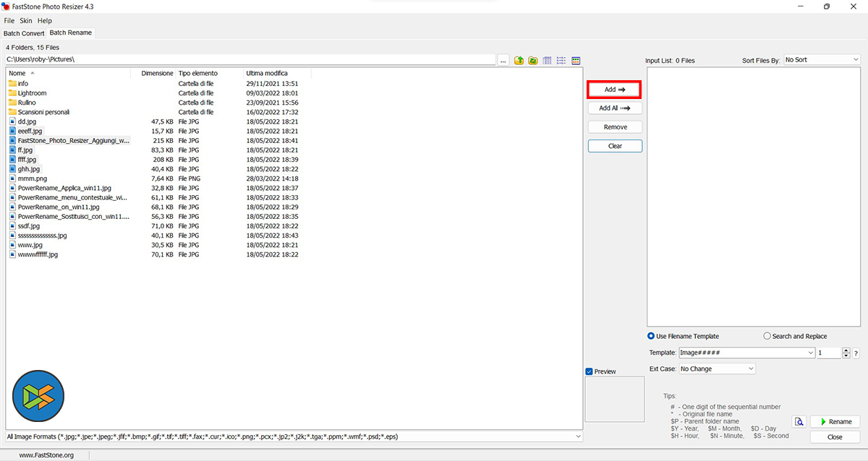Image resolution: width=868 pixels, height=461 pixels.
Task: Click the ghh.jpg file icon
Action: click(12, 168)
